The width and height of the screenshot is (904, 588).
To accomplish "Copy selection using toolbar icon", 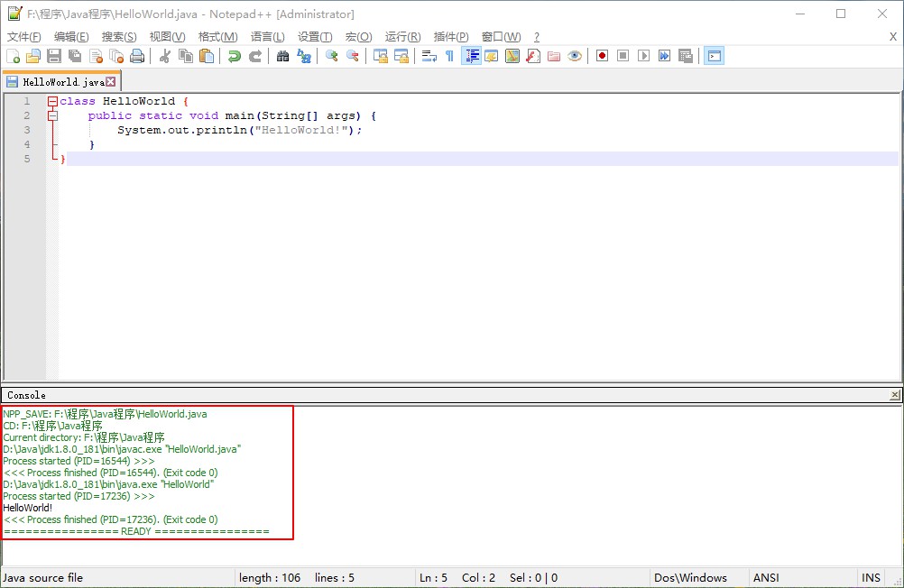I will pyautogui.click(x=186, y=56).
